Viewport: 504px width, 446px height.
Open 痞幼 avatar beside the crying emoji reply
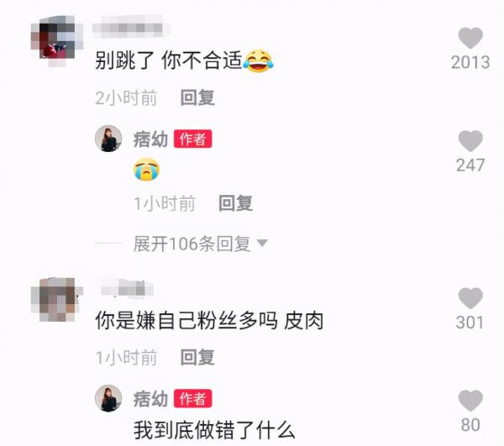(x=108, y=139)
